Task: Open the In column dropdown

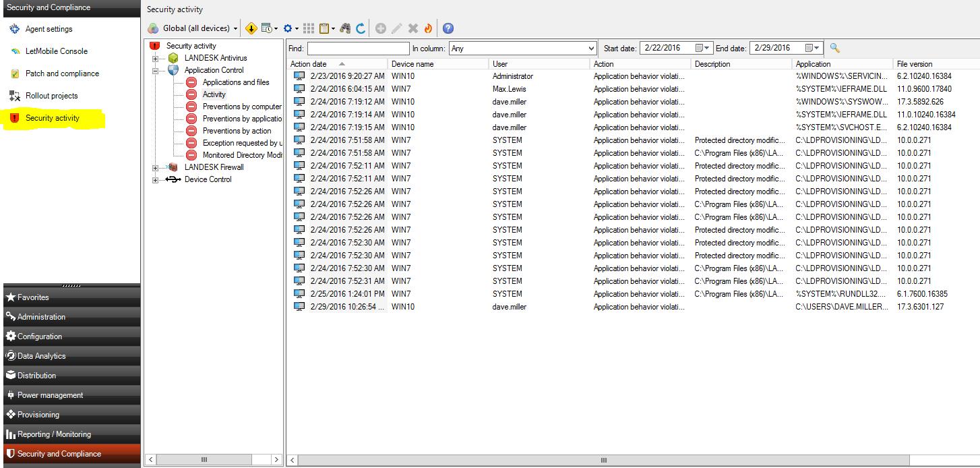Action: click(591, 49)
